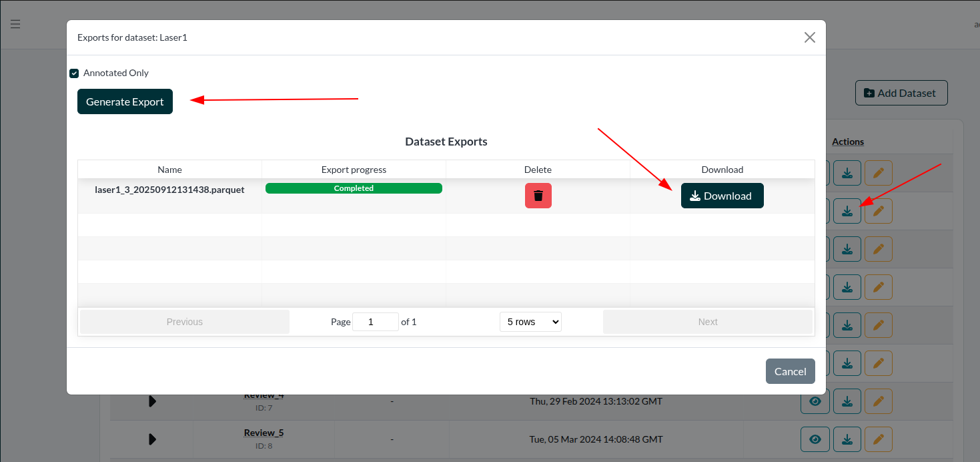This screenshot has width=980, height=462.
Task: Click the Add Dataset button
Action: point(901,93)
